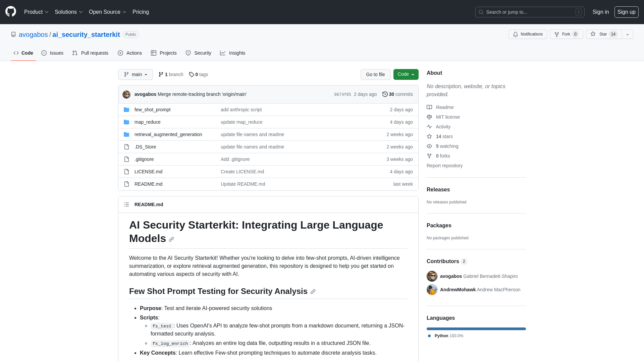Viewport: 644px width, 362px height.
Task: Switch to the Pull requests tab
Action: click(x=90, y=53)
